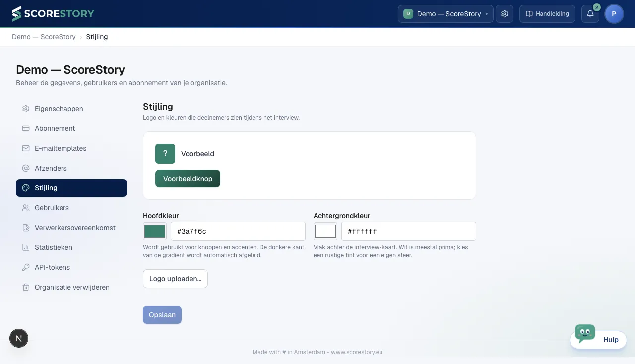Open E-mailtemplates in the sidebar
This screenshot has width=635, height=364.
pos(71,148)
